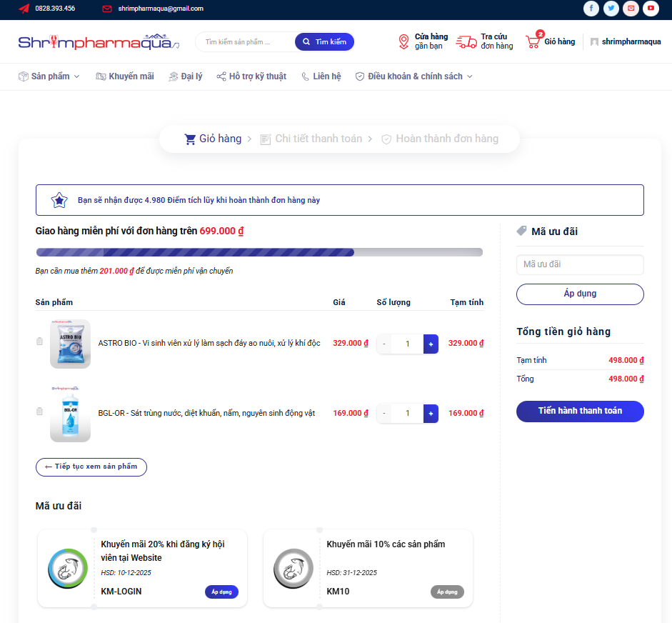This screenshot has width=672, height=623.
Task: Open the Khuyến mãi menu item
Action: coord(125,76)
